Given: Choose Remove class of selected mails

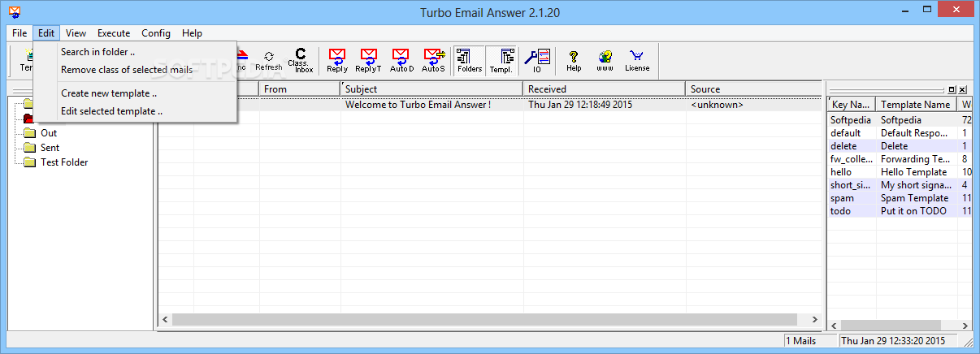Looking at the screenshot, I should [136, 70].
